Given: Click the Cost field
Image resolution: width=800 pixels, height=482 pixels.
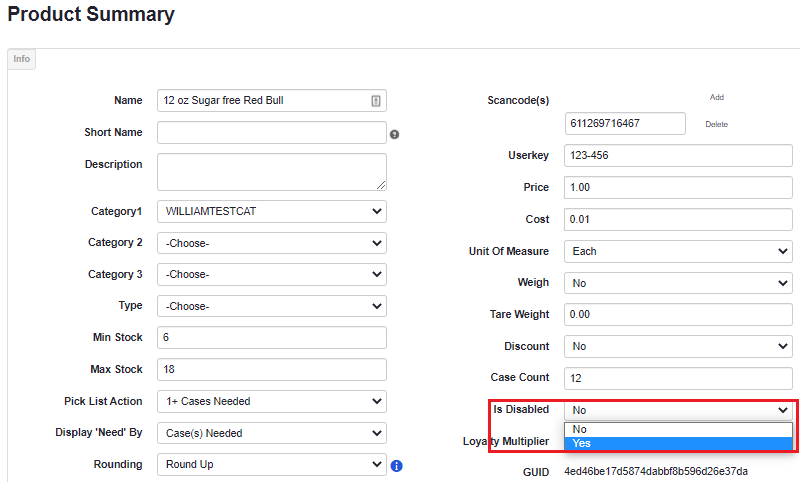Looking at the screenshot, I should 678,220.
